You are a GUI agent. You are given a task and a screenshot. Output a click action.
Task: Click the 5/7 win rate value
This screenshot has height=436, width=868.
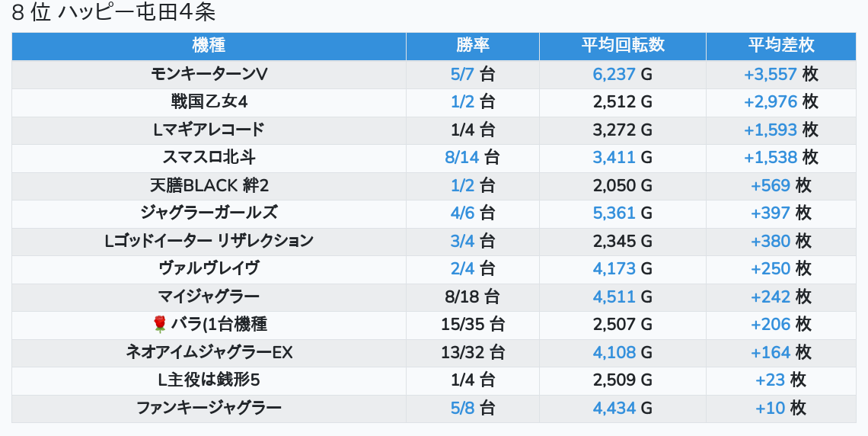(463, 74)
